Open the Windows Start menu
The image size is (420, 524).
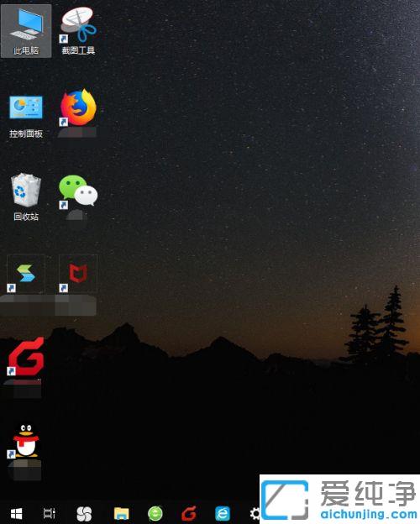click(x=17, y=514)
